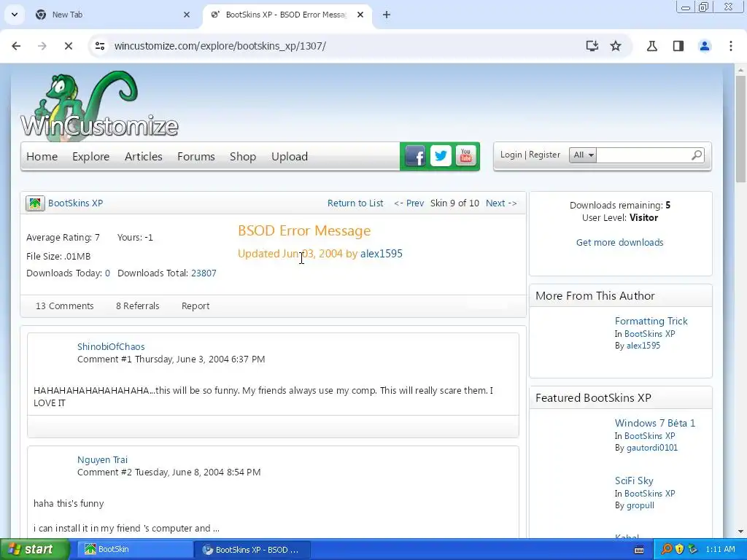Stop loading the page
747x560 pixels.
click(68, 46)
